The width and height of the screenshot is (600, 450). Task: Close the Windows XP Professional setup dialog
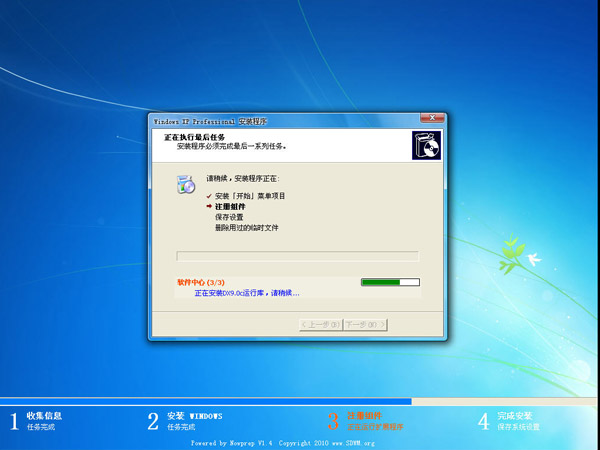point(432,118)
